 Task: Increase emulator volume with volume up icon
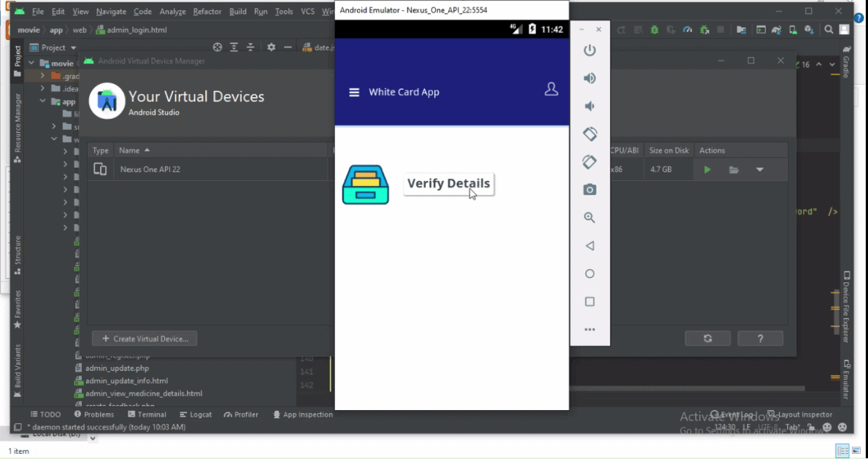coord(590,78)
